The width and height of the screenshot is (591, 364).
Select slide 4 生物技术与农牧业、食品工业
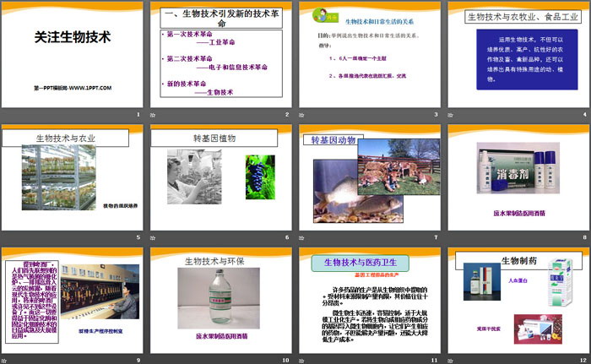pyautogui.click(x=518, y=54)
